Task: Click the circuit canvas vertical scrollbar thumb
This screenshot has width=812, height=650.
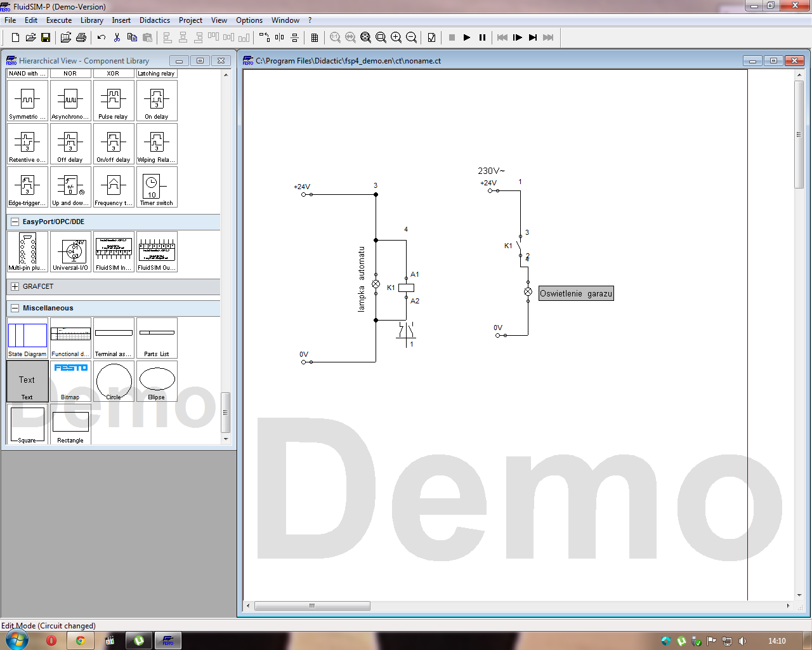Action: pos(799,134)
